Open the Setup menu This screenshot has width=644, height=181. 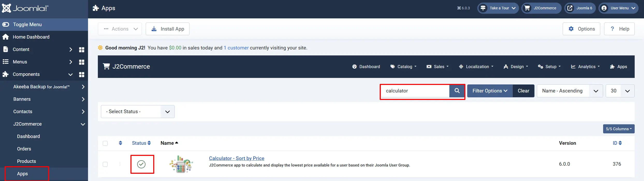[x=549, y=67]
